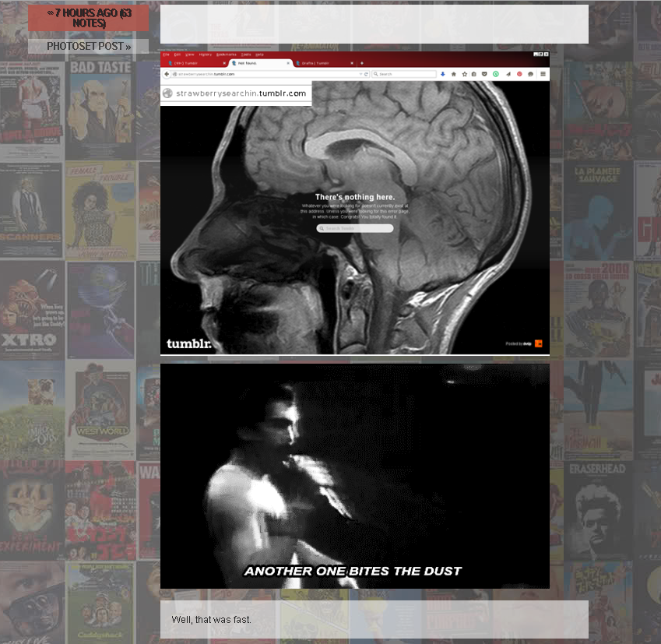Select the 'Not found.' tab
The width and height of the screenshot is (661, 644).
coord(261,63)
